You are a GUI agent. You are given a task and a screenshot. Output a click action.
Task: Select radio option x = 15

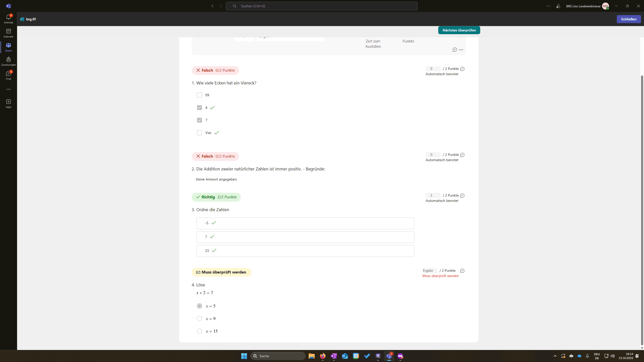[x=199, y=331]
